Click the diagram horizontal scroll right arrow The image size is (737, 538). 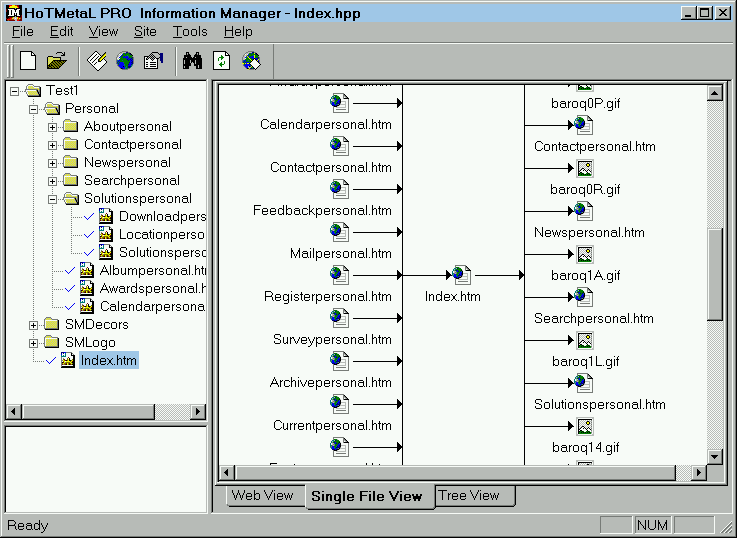(698, 472)
